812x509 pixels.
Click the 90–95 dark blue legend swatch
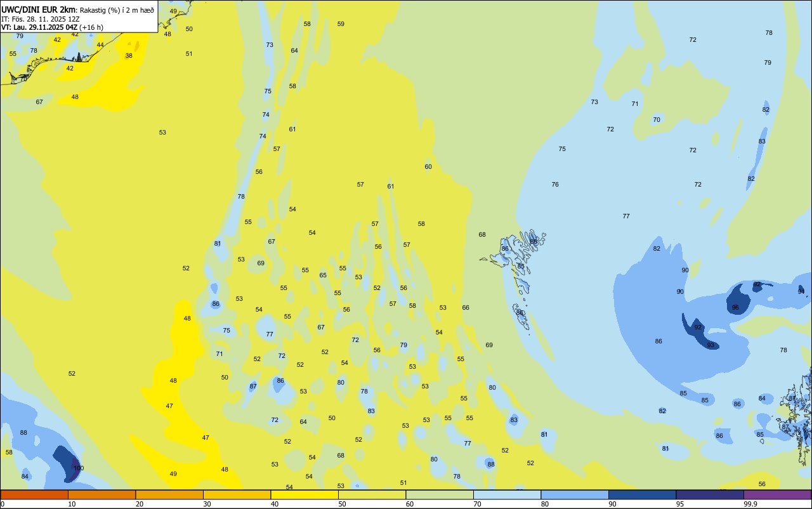tap(642, 494)
